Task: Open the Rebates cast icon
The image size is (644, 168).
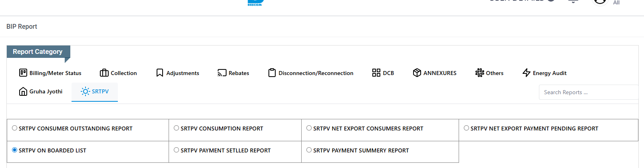Action: (222, 73)
